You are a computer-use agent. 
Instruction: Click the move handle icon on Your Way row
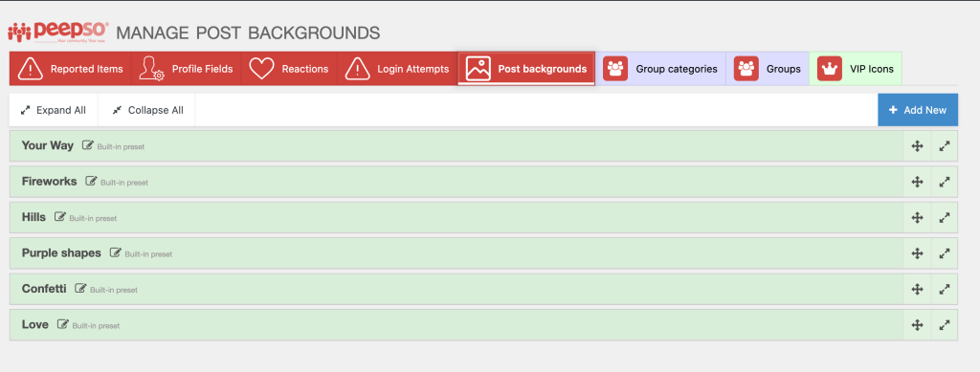[x=918, y=146]
